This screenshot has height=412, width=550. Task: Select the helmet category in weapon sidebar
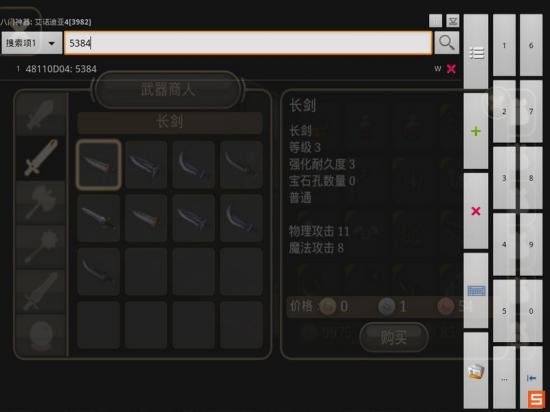point(41,335)
